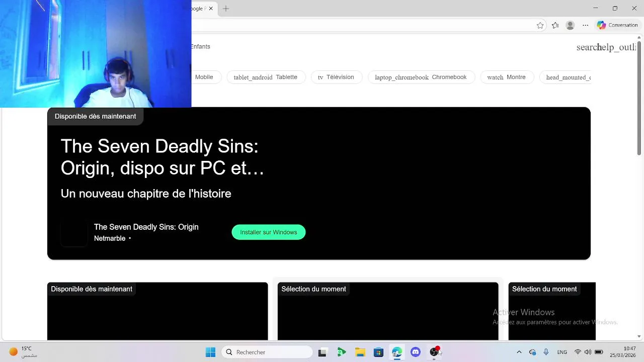
Task: Select the Montre device filter
Action: [x=507, y=77]
